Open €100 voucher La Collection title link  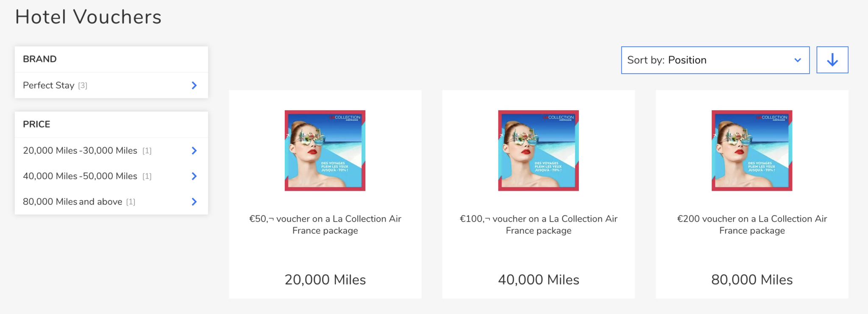[x=538, y=225]
